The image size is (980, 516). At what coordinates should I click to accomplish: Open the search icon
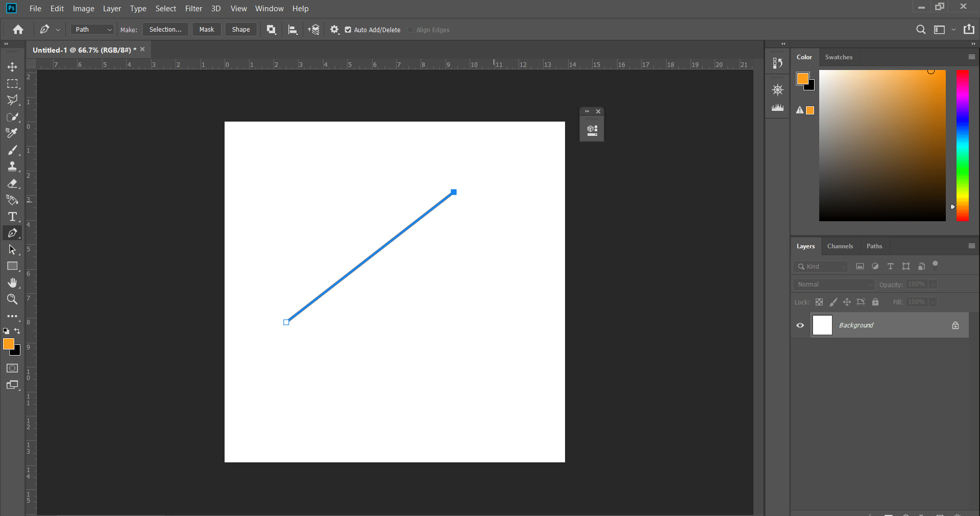[x=921, y=30]
